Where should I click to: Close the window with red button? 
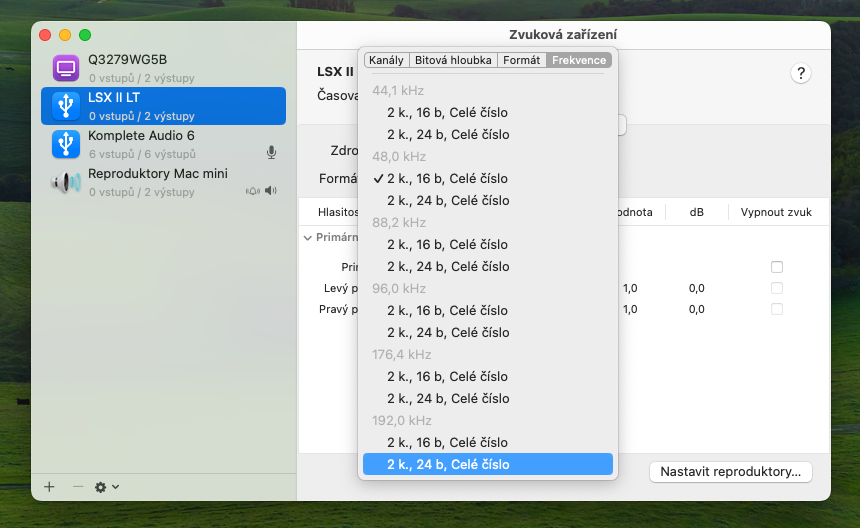tap(45, 35)
